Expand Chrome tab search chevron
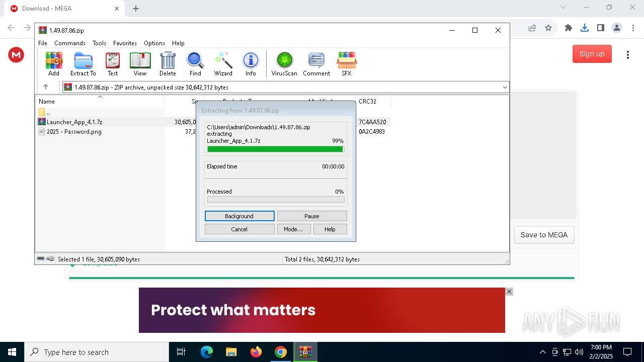 pos(563,7)
